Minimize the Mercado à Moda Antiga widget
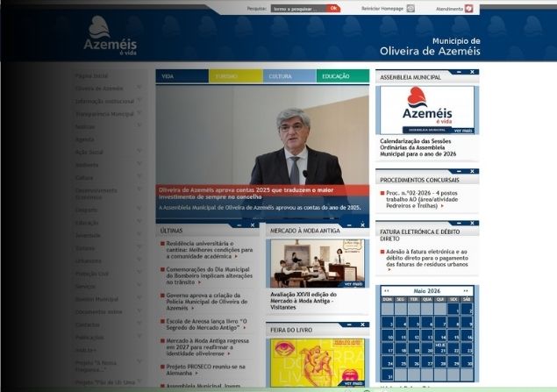The height and width of the screenshot is (392, 557). [x=349, y=225]
